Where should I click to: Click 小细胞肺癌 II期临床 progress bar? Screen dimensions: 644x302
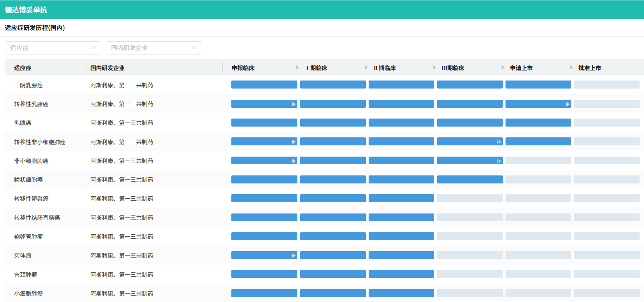coord(401,293)
